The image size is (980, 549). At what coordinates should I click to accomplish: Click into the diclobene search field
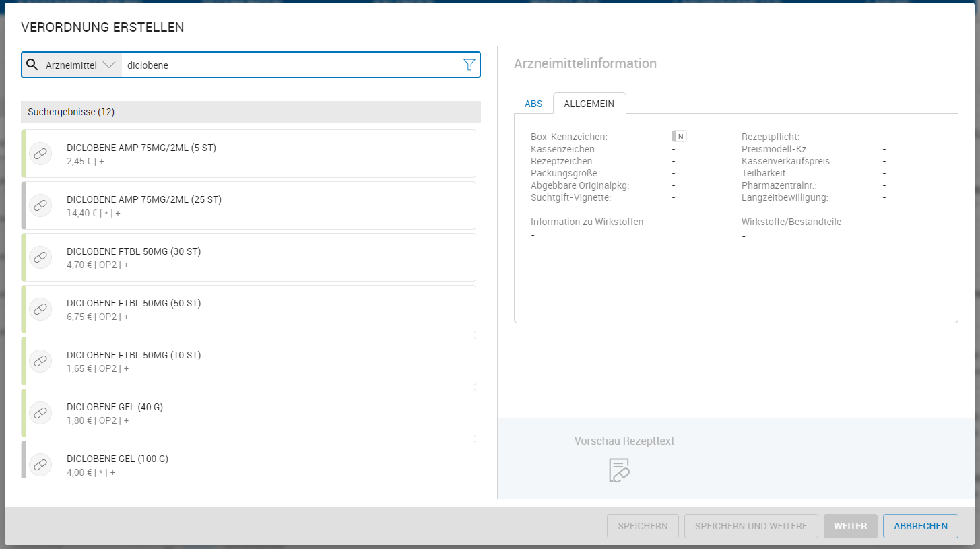point(290,65)
